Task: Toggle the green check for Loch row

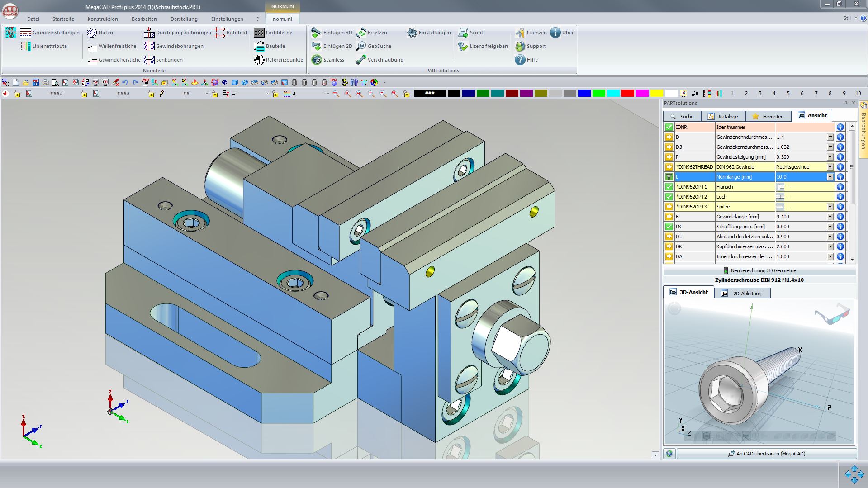Action: tap(669, 197)
